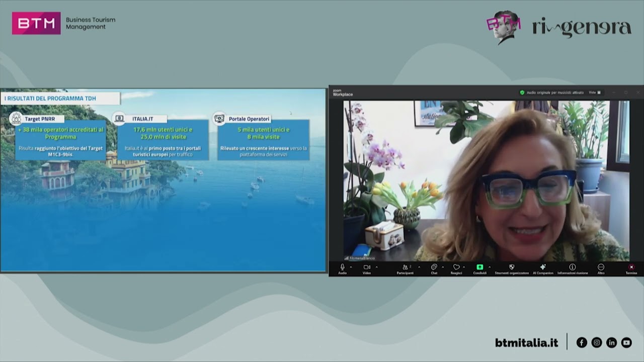Open the Chat panel

coord(434,268)
